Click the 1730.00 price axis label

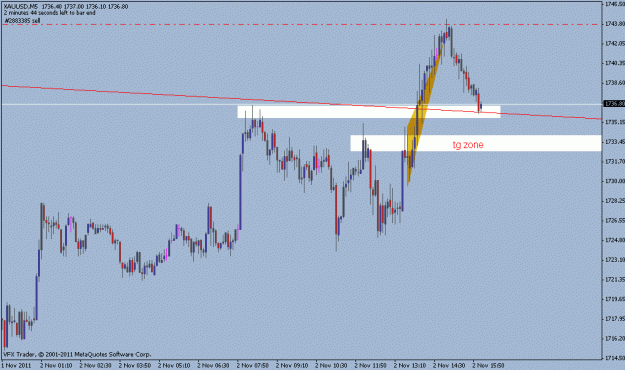point(615,181)
